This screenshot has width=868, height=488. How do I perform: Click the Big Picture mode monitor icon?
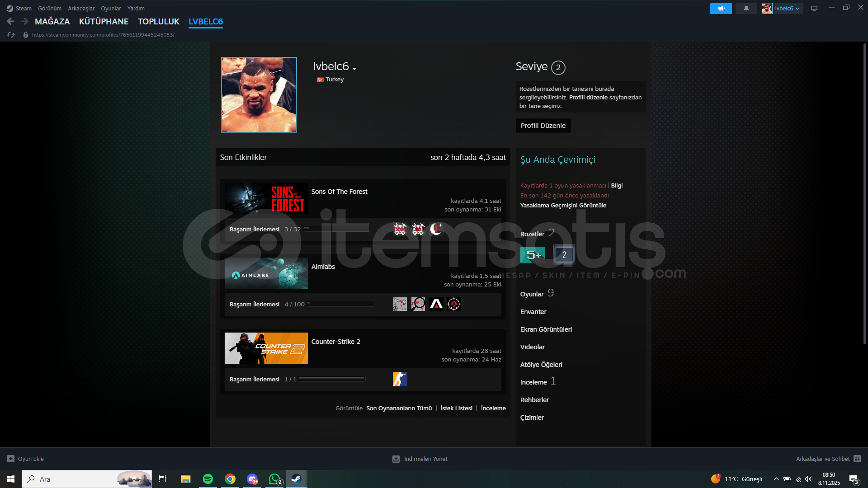tap(814, 9)
